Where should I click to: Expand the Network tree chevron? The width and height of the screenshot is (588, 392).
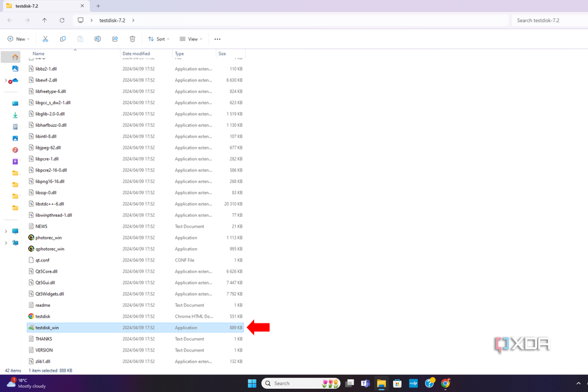click(6, 243)
